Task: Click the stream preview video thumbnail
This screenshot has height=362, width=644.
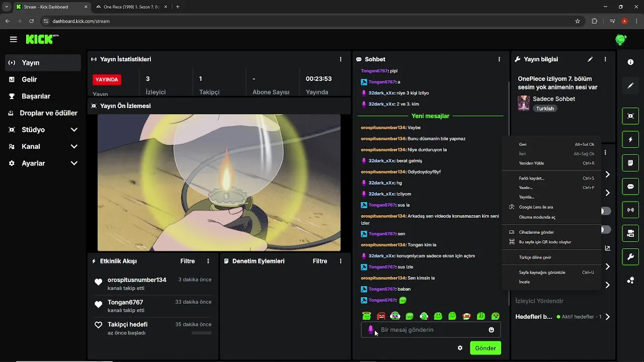Action: pos(219,183)
